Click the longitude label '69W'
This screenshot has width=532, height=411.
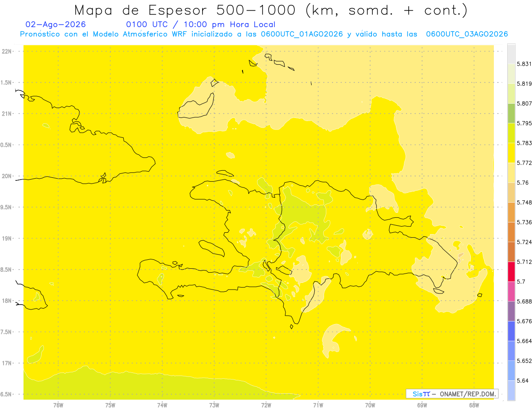pyautogui.click(x=422, y=405)
